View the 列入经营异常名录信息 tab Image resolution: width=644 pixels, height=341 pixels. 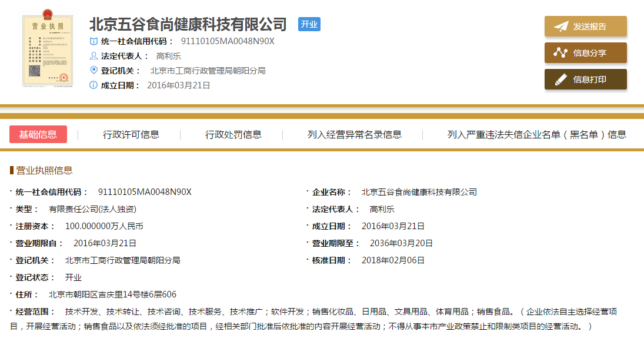(355, 134)
